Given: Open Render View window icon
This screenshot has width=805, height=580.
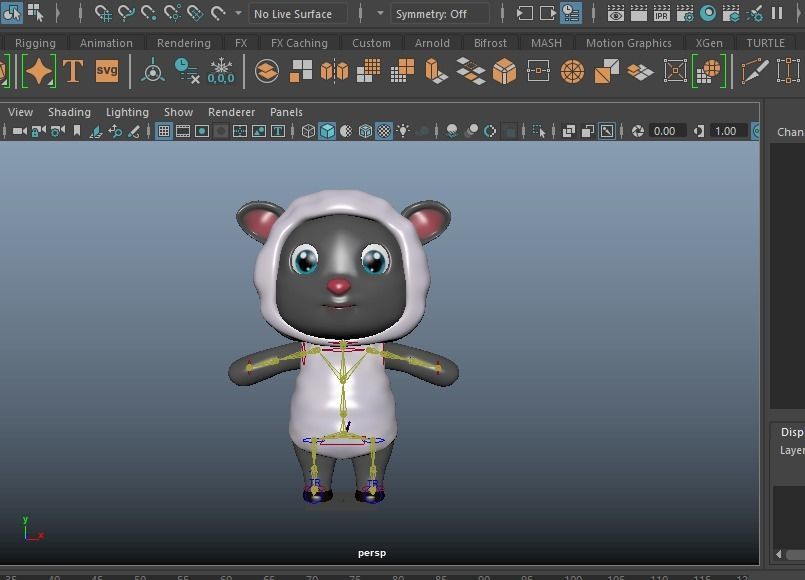Looking at the screenshot, I should click(616, 13).
